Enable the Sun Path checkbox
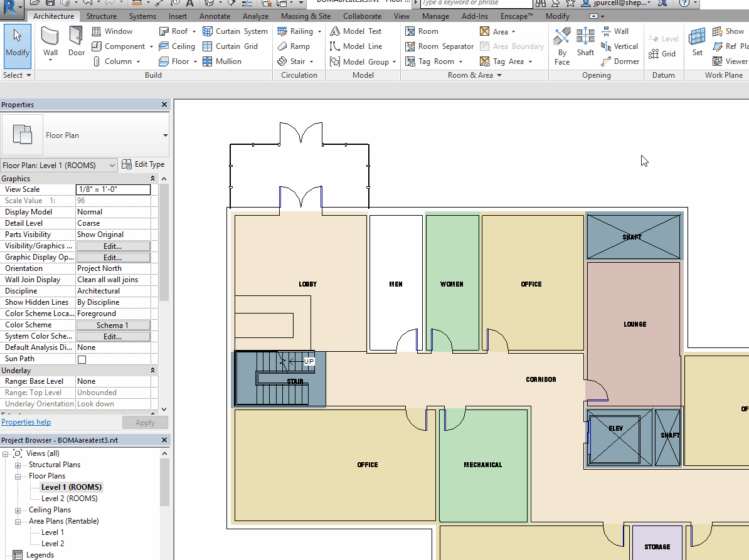 [x=82, y=359]
